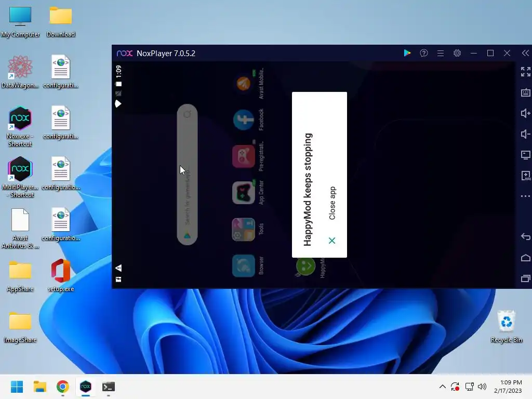
Task: Open My Computer desktop icon
Action: coord(20,22)
